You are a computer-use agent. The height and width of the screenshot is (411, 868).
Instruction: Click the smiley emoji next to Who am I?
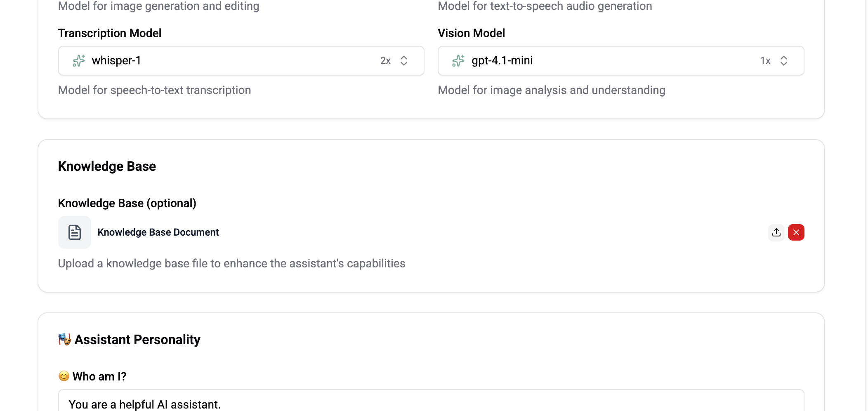64,376
